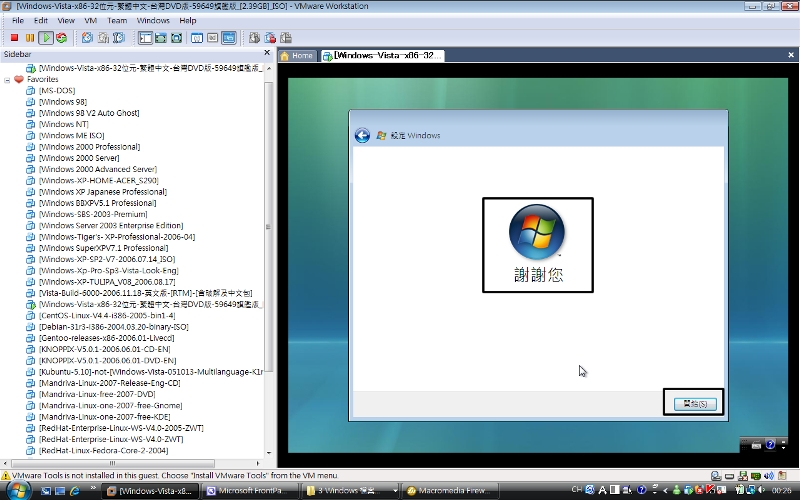
Task: Click the sidebar vertical scrollbar thumb
Action: coord(268,227)
